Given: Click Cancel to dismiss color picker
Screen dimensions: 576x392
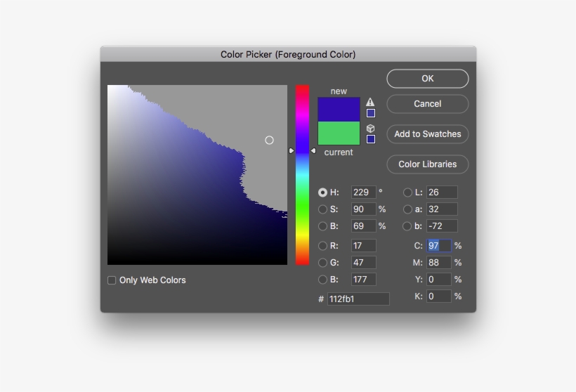Looking at the screenshot, I should [427, 104].
